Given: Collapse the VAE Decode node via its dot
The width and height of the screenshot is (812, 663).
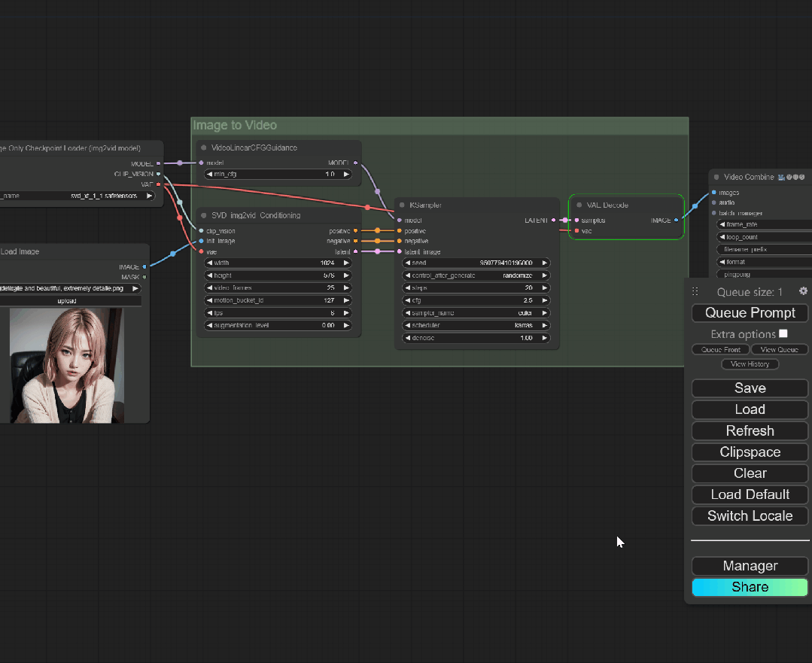Looking at the screenshot, I should click(x=579, y=205).
